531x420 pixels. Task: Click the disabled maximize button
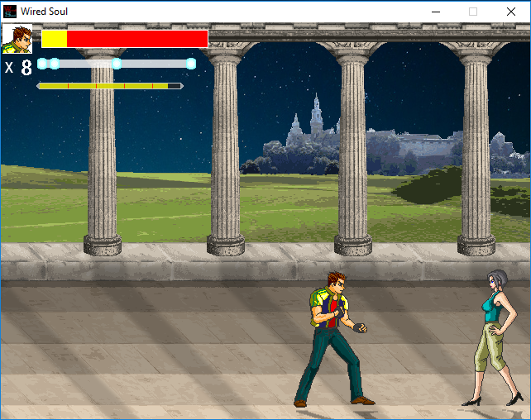[473, 12]
